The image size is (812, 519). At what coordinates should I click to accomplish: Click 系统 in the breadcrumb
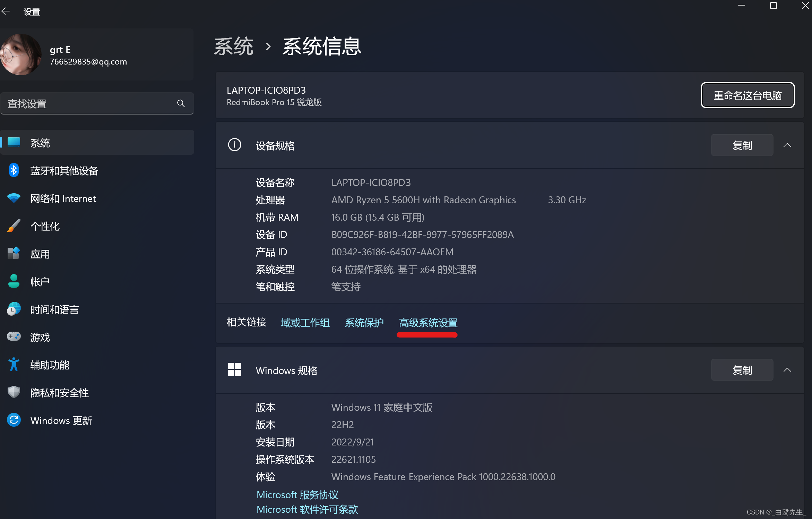pyautogui.click(x=234, y=46)
